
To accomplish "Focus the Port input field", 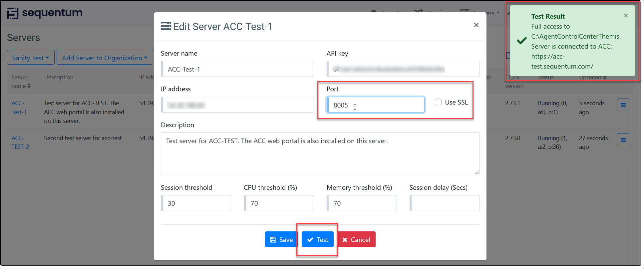I will pyautogui.click(x=375, y=105).
